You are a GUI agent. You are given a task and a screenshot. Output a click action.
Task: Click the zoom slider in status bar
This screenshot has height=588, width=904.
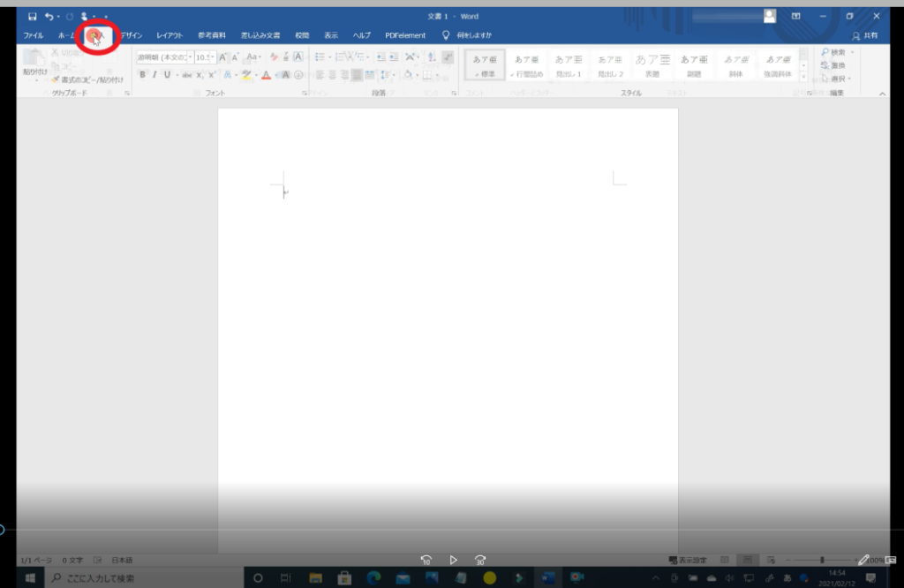coord(822,560)
